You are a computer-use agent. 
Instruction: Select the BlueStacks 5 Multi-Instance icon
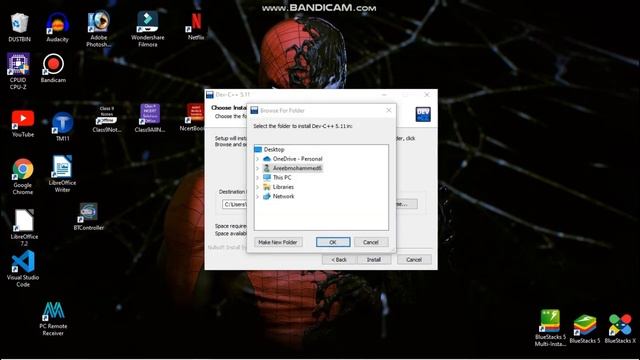pyautogui.click(x=550, y=328)
